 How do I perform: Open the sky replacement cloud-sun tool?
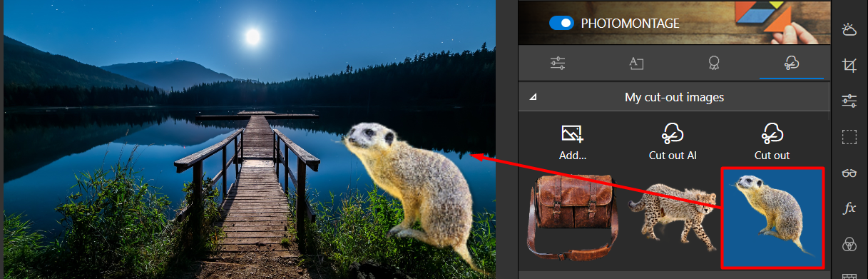pyautogui.click(x=849, y=30)
